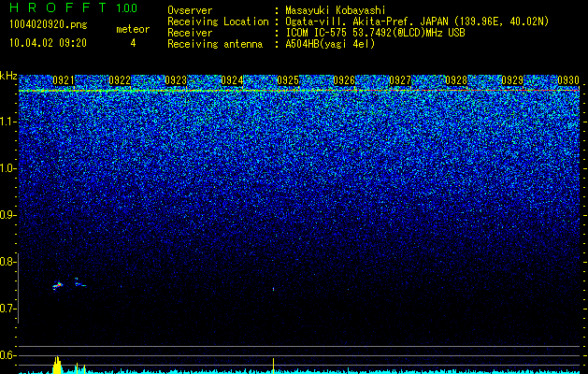Click the 0923 time marker

click(x=176, y=80)
